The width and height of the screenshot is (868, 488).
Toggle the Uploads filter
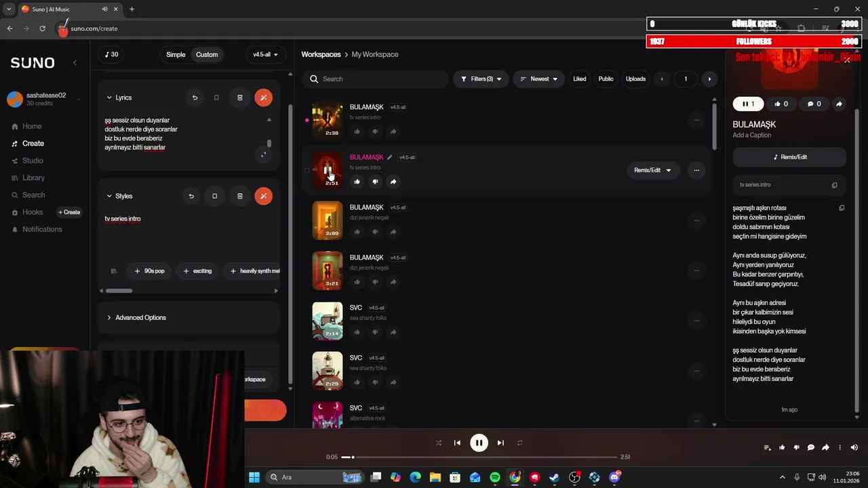click(635, 79)
